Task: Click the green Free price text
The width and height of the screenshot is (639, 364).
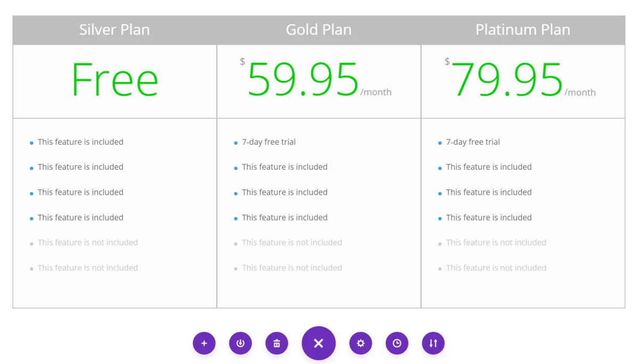Action: 114,80
